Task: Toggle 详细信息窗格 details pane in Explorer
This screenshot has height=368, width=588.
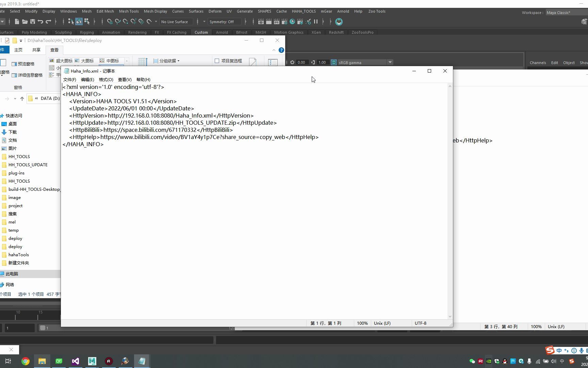Action: pos(27,75)
